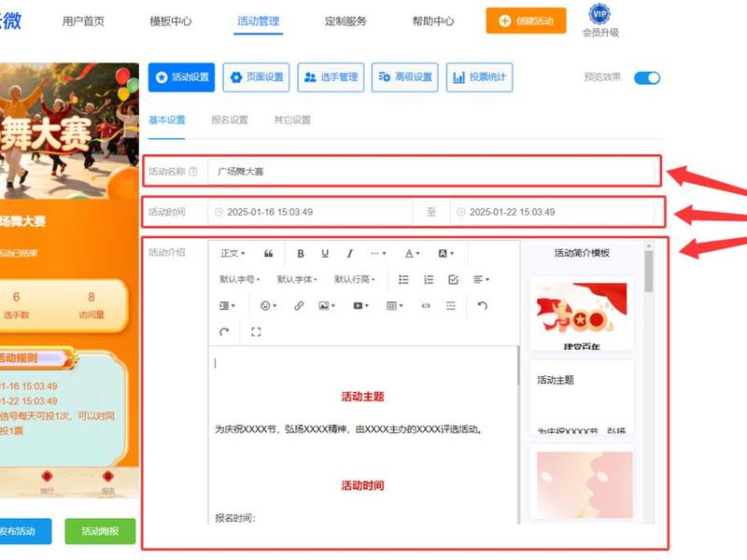Image resolution: width=747 pixels, height=560 pixels.
Task: Open 模板中心 in top navigation
Action: (x=171, y=21)
